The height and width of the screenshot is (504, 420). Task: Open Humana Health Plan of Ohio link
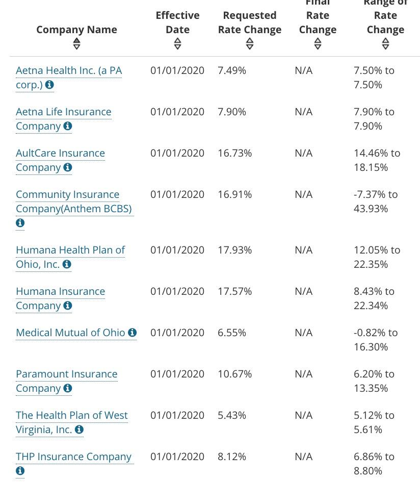click(x=70, y=250)
